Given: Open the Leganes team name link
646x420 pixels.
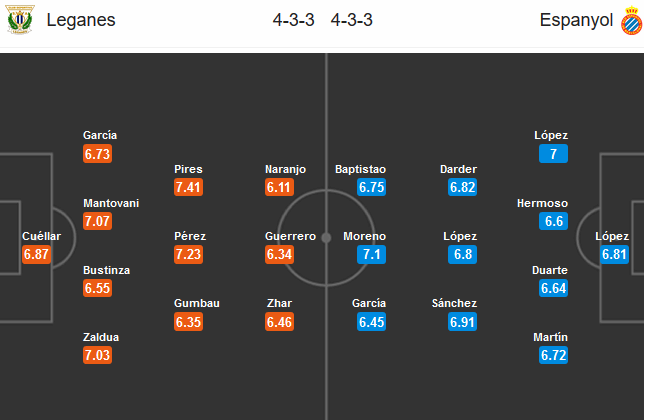Looking at the screenshot, I should coord(81,20).
